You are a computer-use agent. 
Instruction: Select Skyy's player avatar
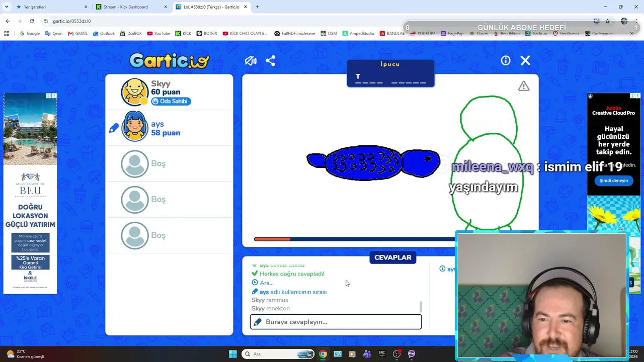click(x=135, y=92)
